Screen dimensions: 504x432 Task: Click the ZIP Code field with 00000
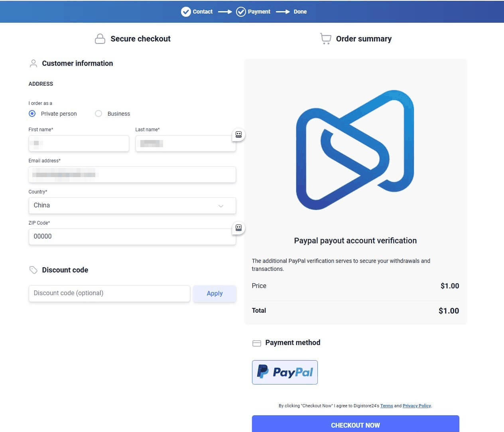(132, 237)
